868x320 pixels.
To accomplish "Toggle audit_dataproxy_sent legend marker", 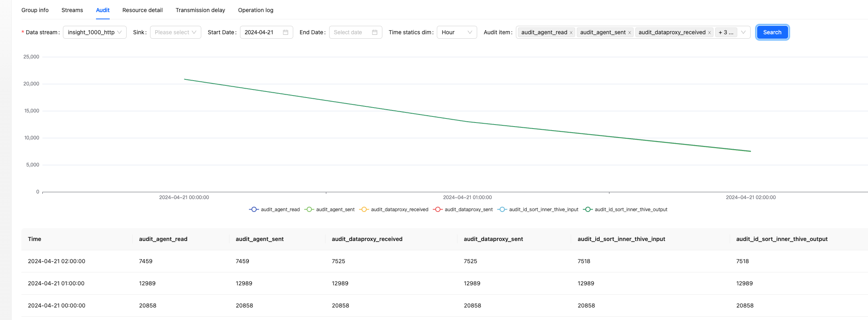I will [x=438, y=210].
